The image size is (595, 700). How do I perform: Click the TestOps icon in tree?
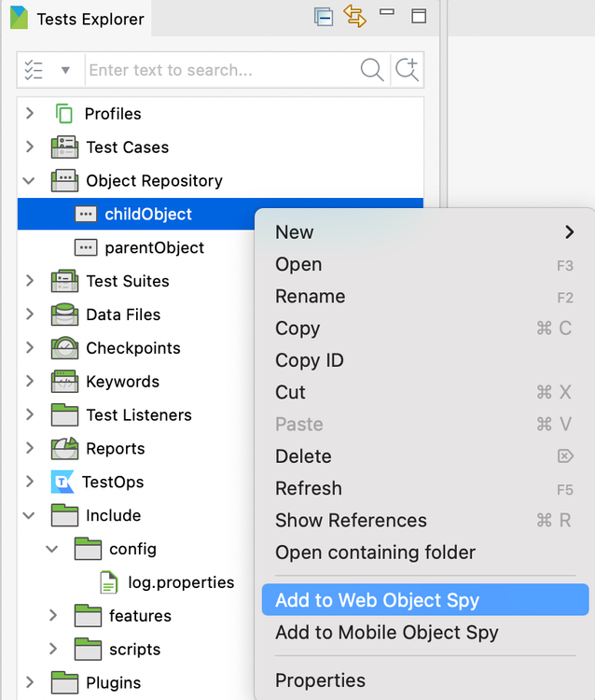coord(63,482)
